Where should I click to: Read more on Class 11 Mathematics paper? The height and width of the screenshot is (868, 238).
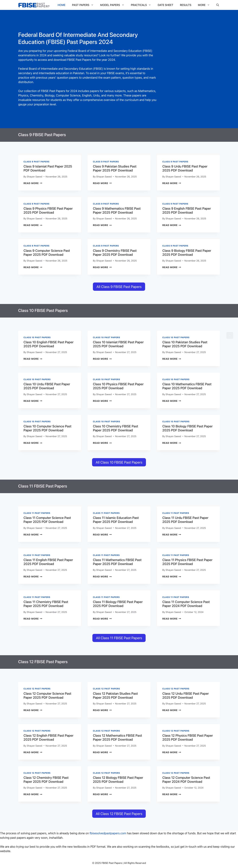102,577
